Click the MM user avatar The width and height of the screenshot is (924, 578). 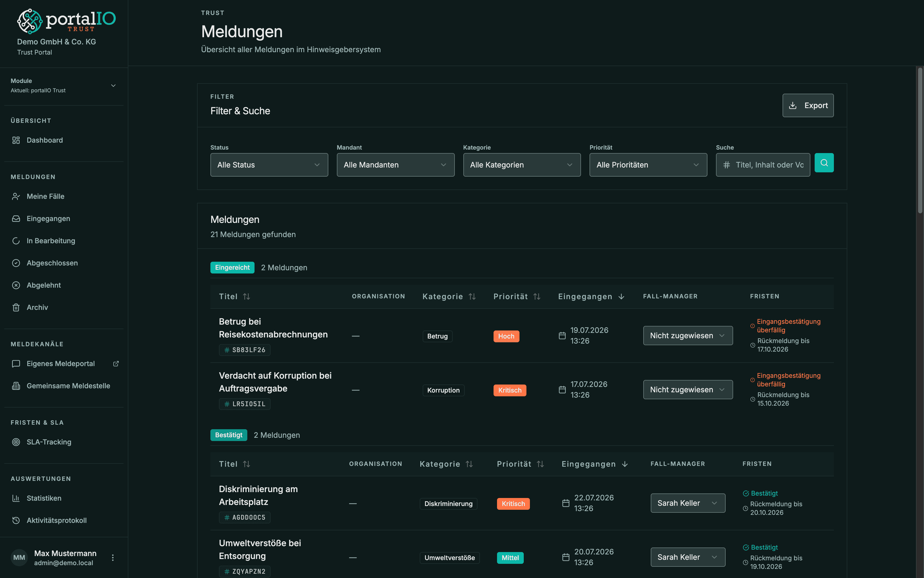click(19, 558)
